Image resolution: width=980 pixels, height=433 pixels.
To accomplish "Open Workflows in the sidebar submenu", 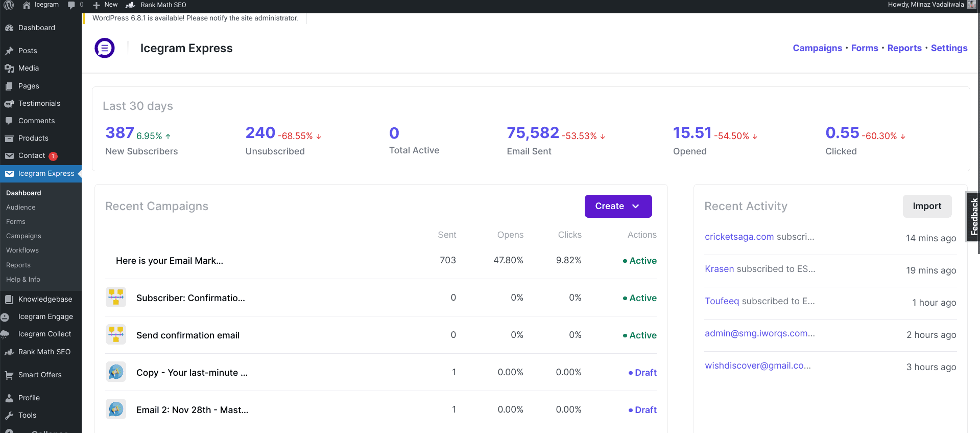I will (x=22, y=250).
